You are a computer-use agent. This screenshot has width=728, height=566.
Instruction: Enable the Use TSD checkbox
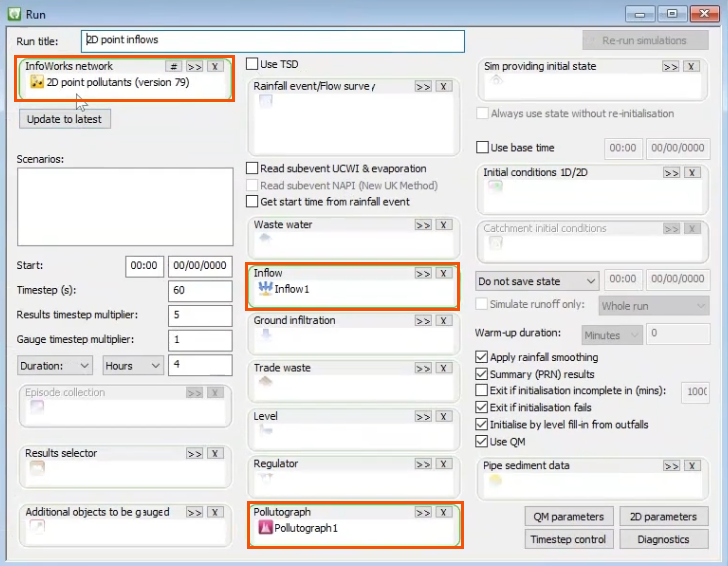(252, 64)
